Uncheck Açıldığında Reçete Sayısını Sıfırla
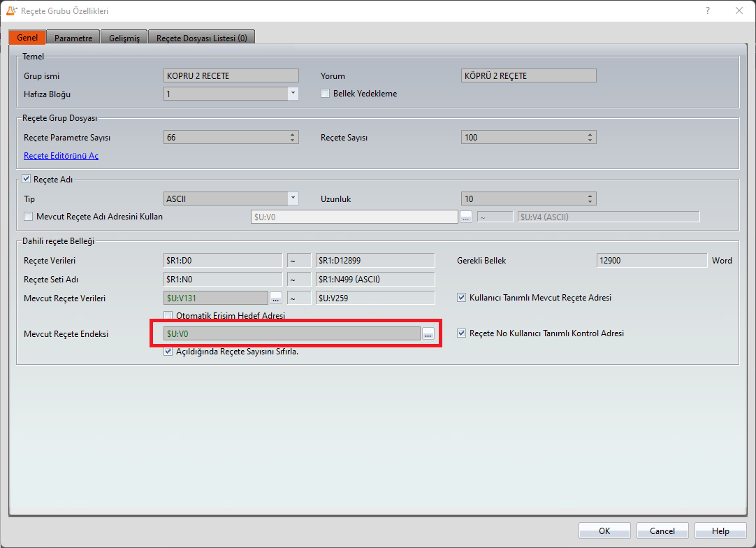The width and height of the screenshot is (756, 548). [x=168, y=352]
